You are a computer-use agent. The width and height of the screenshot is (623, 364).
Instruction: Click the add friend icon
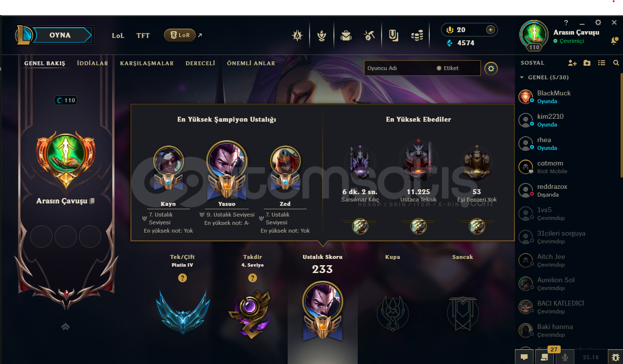572,63
